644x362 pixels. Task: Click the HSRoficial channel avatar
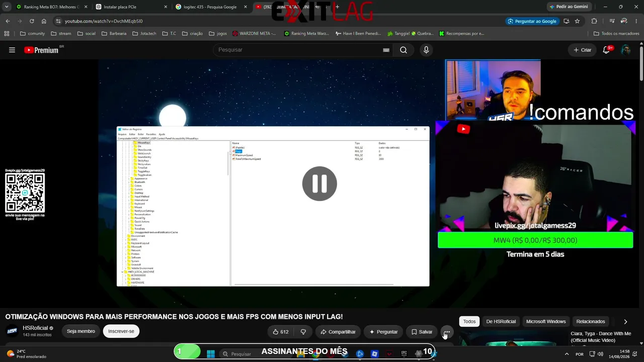point(12,331)
